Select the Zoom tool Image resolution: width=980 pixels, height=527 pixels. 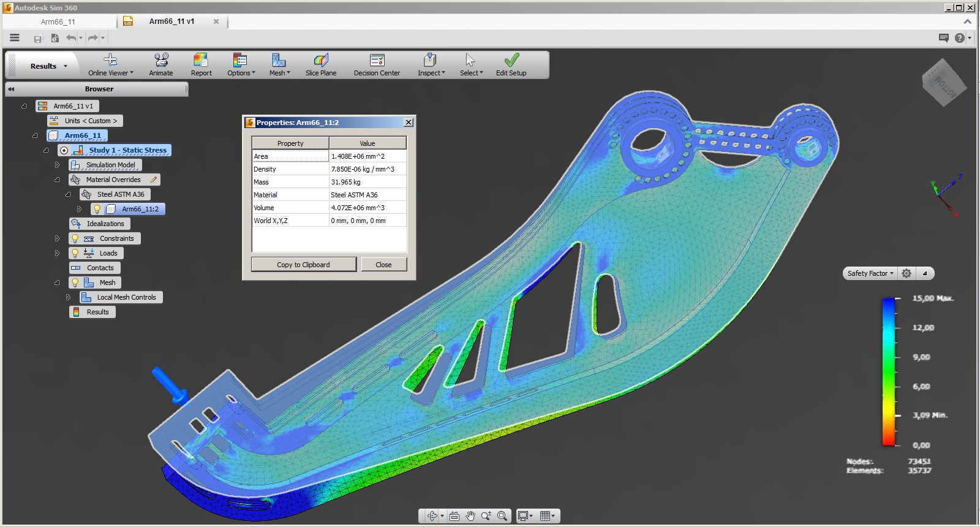tap(486, 516)
